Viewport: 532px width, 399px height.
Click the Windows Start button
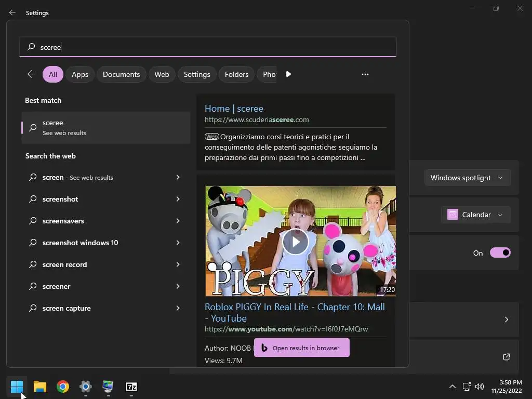tap(17, 387)
